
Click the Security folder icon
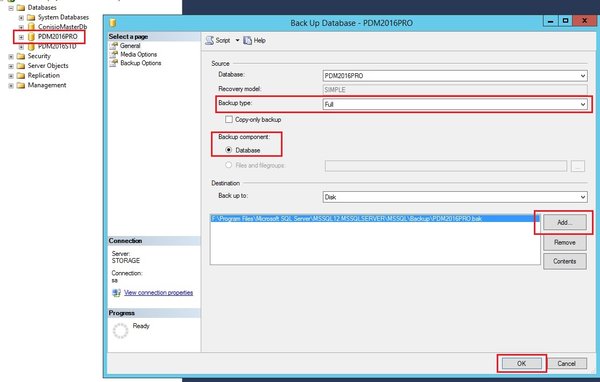(x=21, y=56)
